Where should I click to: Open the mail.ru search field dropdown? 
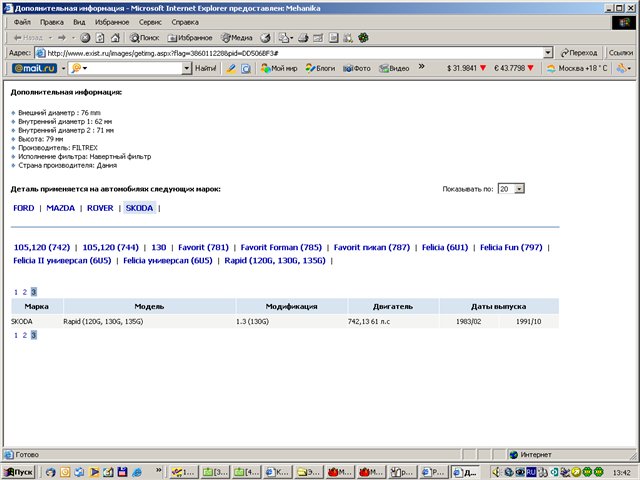[187, 69]
